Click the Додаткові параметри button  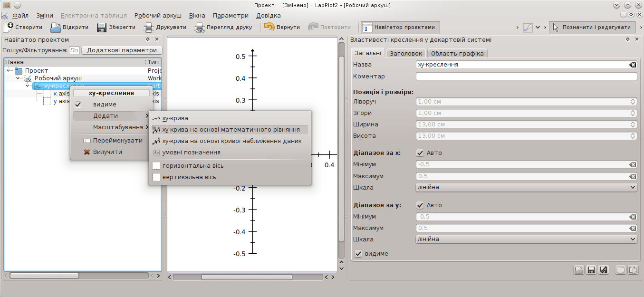tap(122, 50)
